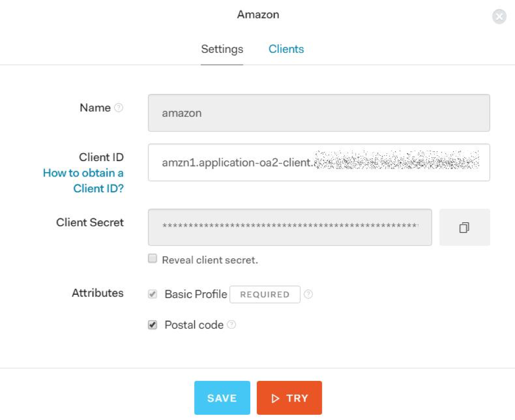Click the Name field containing amazon
This screenshot has height=420, width=515.
[x=319, y=113]
